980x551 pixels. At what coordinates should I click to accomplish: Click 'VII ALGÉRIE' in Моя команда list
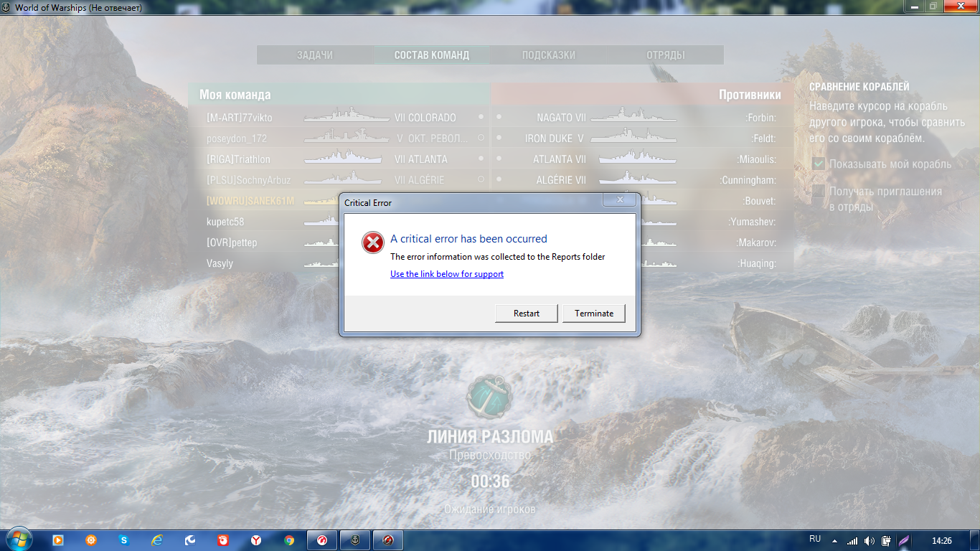(x=419, y=180)
